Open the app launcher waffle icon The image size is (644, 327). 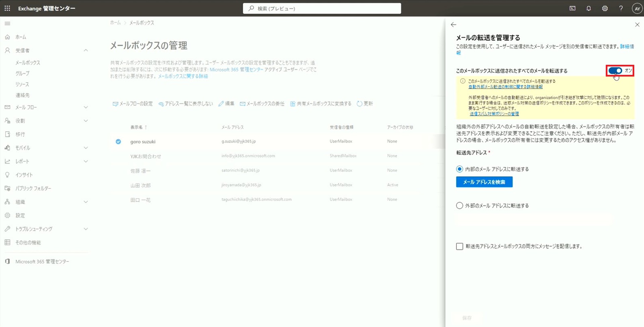tap(7, 8)
